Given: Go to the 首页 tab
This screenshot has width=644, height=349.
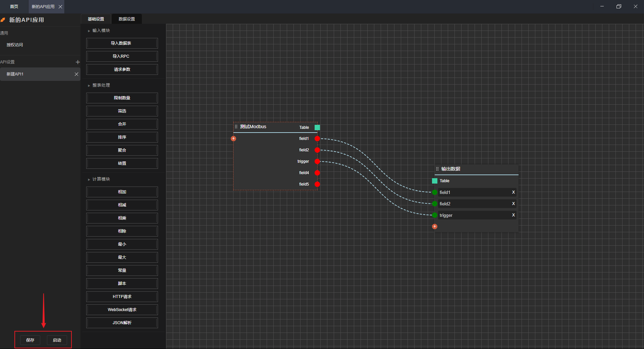Looking at the screenshot, I should tap(14, 7).
